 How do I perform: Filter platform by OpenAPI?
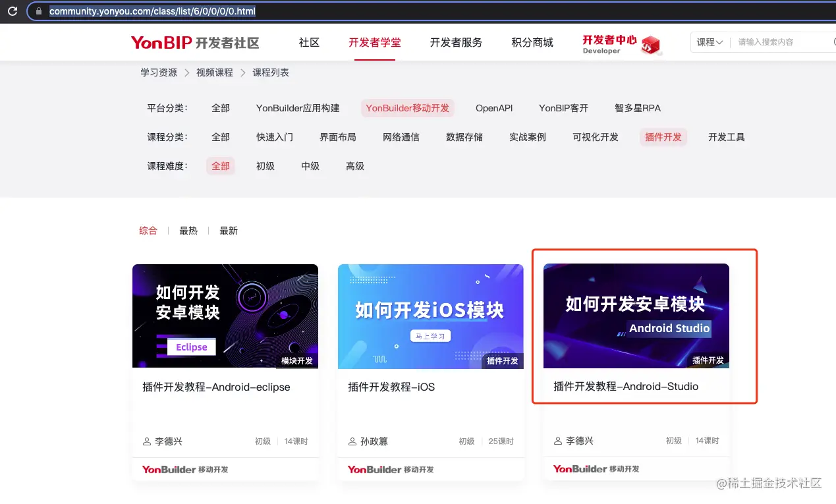(494, 108)
